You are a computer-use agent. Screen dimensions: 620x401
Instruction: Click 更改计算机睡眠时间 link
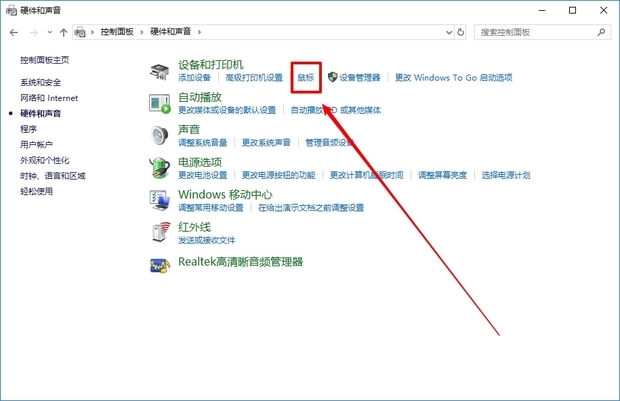click(x=367, y=175)
